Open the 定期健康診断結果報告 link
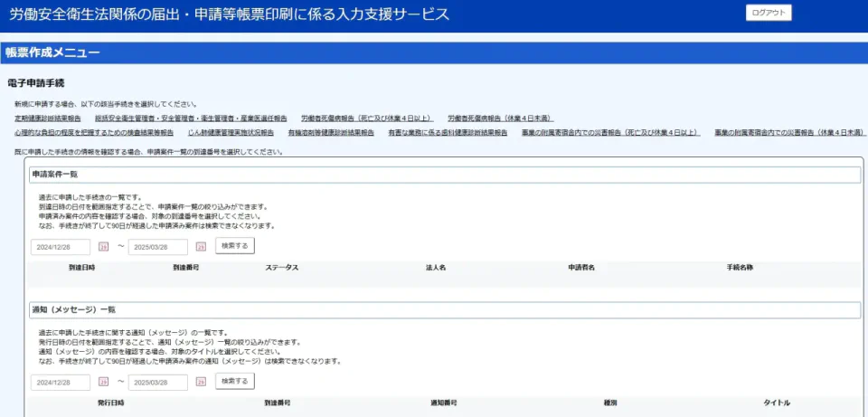 point(47,118)
